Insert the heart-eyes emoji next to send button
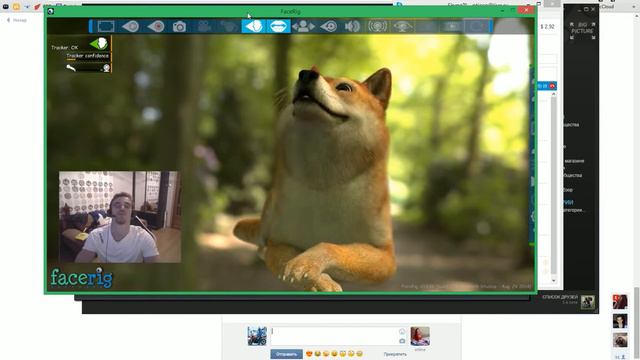This screenshot has height=360, width=640. point(309,354)
